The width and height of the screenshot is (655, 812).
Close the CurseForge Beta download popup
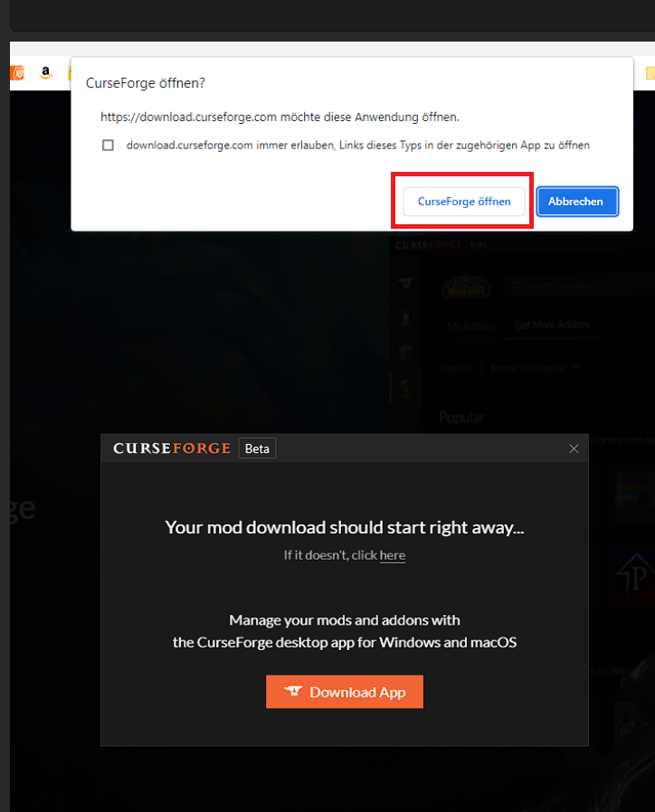click(x=574, y=448)
